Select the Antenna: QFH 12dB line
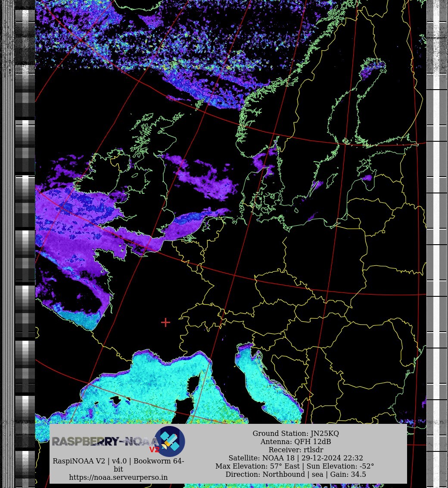Image resolution: width=448 pixels, height=488 pixels. pyautogui.click(x=296, y=441)
